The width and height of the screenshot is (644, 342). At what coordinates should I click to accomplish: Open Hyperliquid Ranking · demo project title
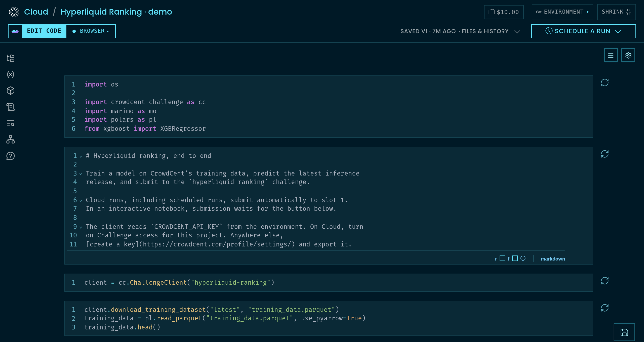click(116, 12)
